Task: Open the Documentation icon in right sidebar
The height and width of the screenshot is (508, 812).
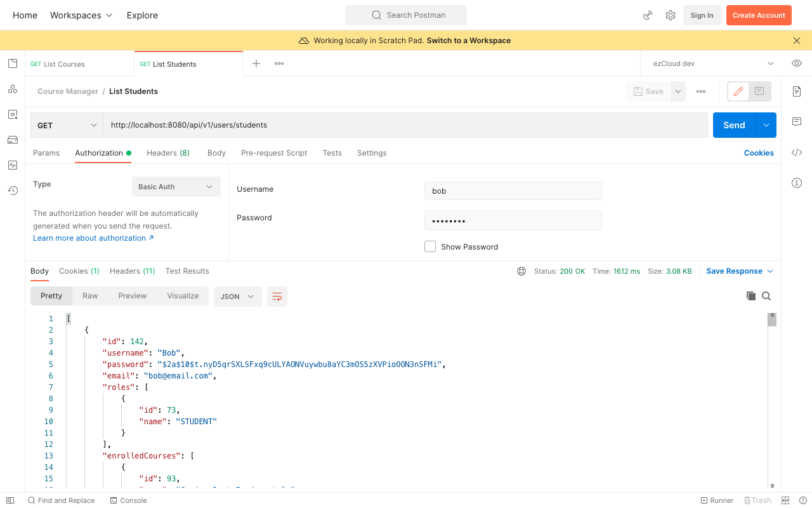Action: click(x=797, y=91)
